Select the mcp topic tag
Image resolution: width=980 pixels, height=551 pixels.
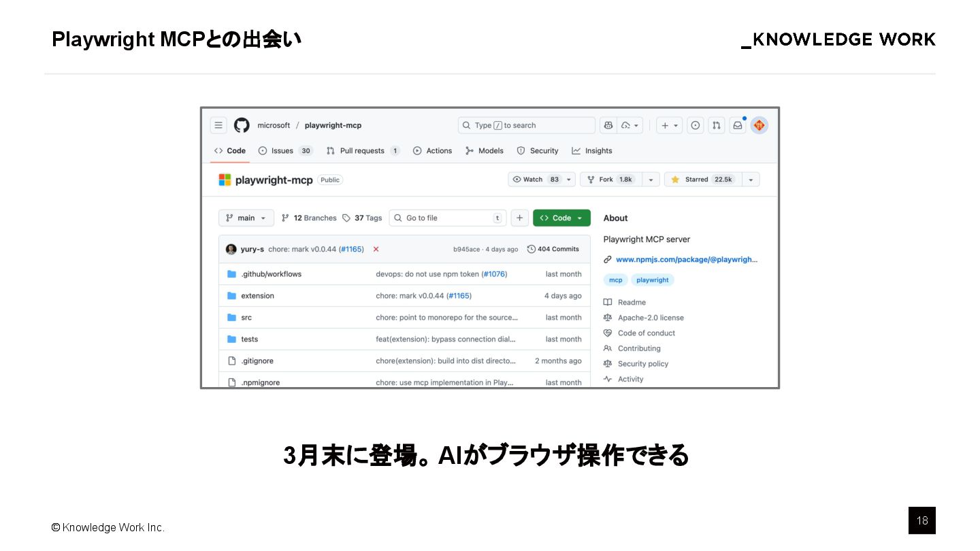tap(615, 280)
